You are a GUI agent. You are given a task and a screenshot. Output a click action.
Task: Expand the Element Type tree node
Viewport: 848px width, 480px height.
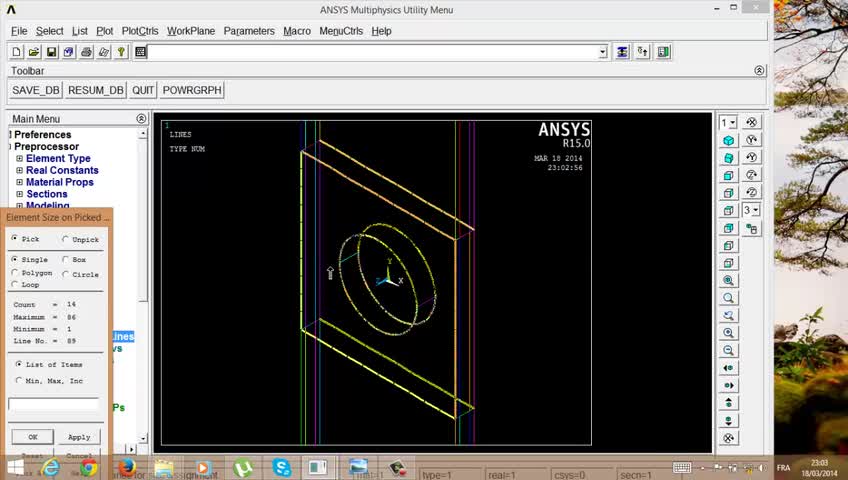tap(19, 158)
